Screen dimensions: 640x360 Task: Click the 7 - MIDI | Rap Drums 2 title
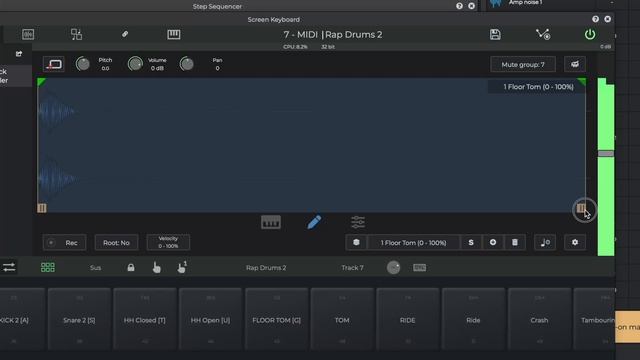click(333, 35)
